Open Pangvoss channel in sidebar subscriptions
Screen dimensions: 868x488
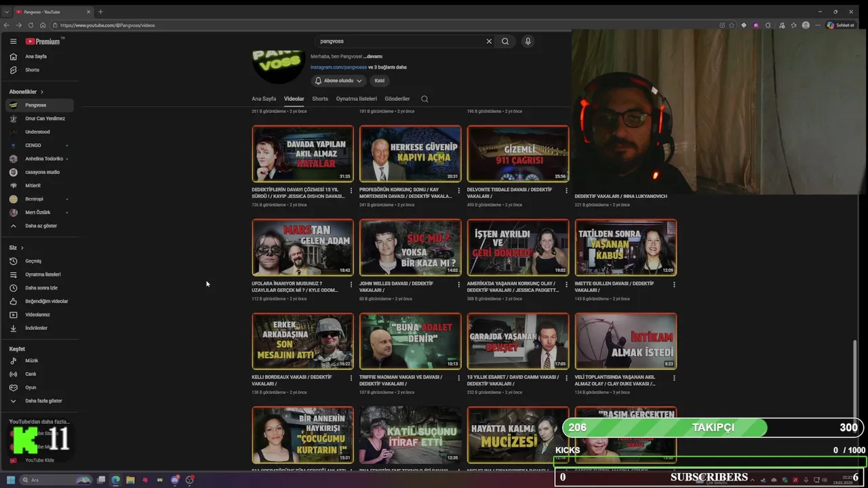pyautogui.click(x=39, y=105)
